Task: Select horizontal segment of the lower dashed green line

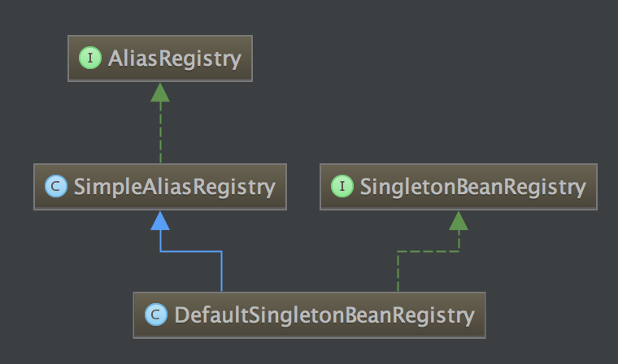Action: coord(428,252)
